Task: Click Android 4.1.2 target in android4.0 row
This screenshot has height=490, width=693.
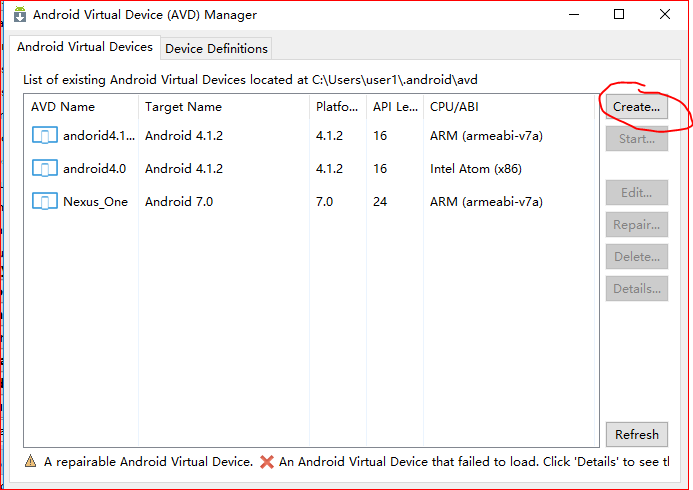Action: point(184,169)
